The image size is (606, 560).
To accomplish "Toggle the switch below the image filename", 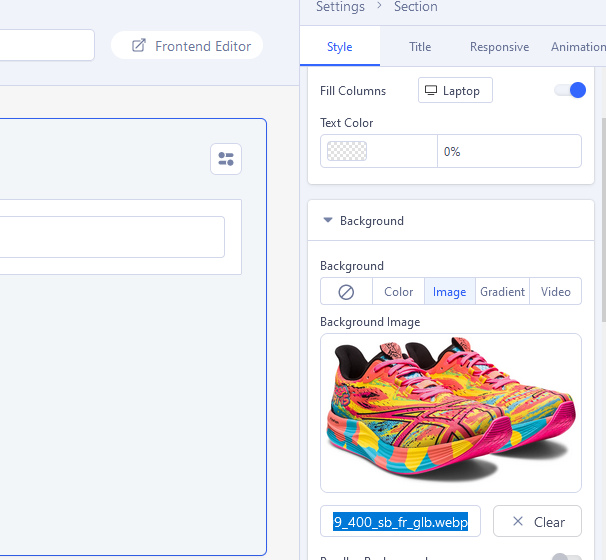I will pyautogui.click(x=566, y=558).
